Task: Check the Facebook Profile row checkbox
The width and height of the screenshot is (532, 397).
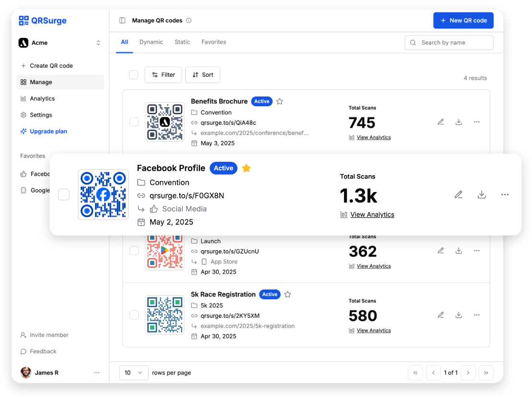Action: click(64, 194)
